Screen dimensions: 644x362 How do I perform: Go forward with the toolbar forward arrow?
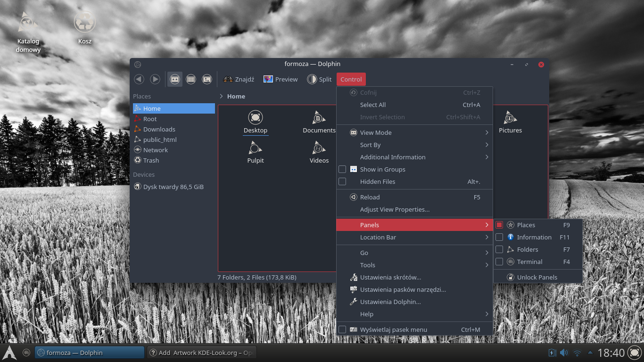pyautogui.click(x=155, y=79)
